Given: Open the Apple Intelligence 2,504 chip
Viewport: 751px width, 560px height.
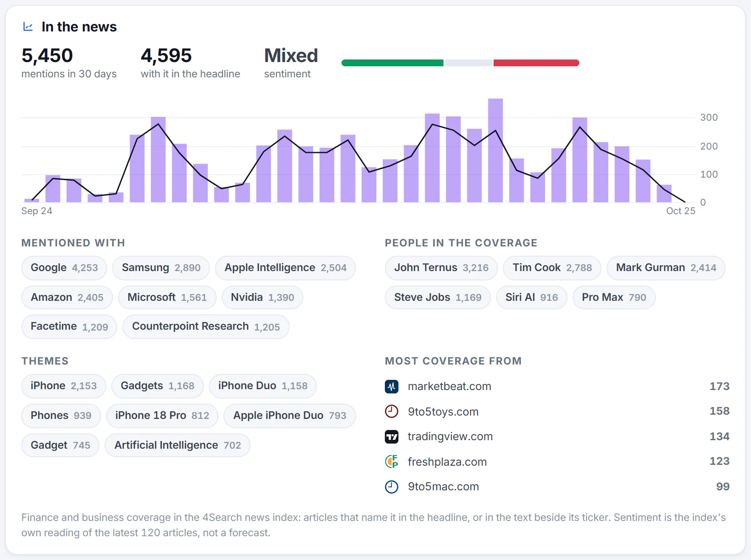Looking at the screenshot, I should [x=285, y=268].
